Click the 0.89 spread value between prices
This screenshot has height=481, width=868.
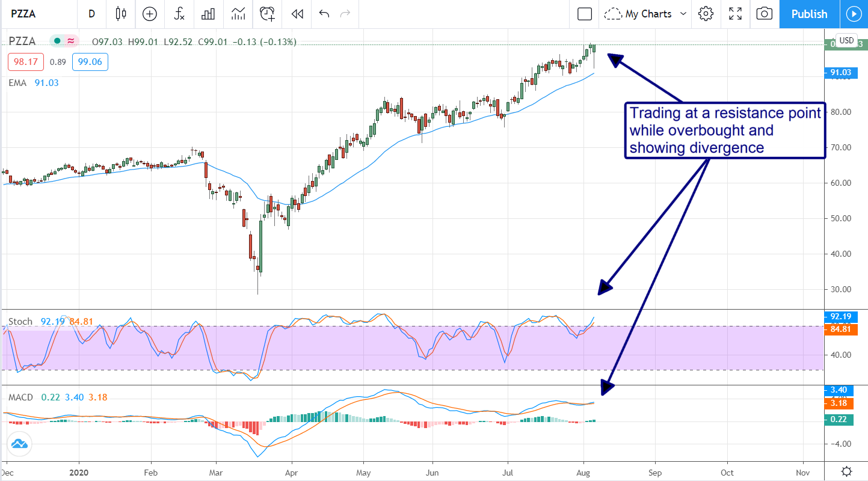pyautogui.click(x=58, y=61)
